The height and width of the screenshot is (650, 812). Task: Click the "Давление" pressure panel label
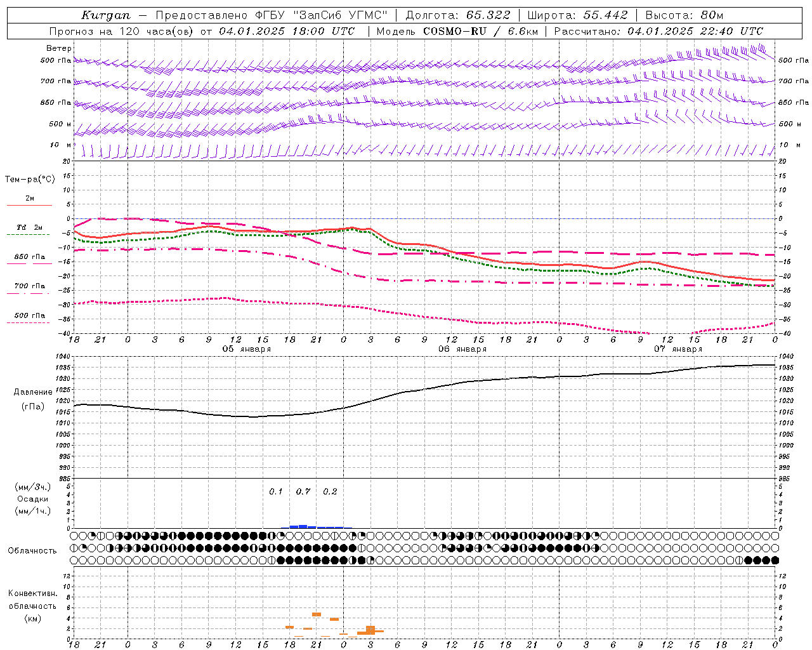[32, 392]
